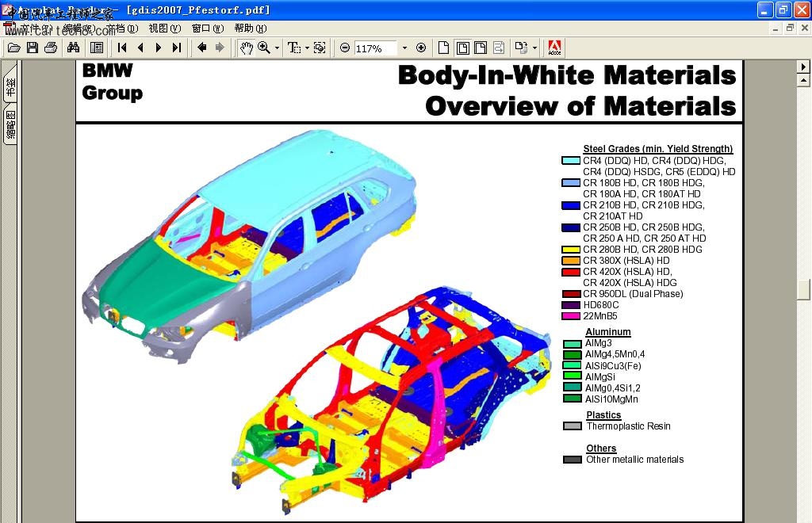Click the zoom in plus button

point(421,48)
